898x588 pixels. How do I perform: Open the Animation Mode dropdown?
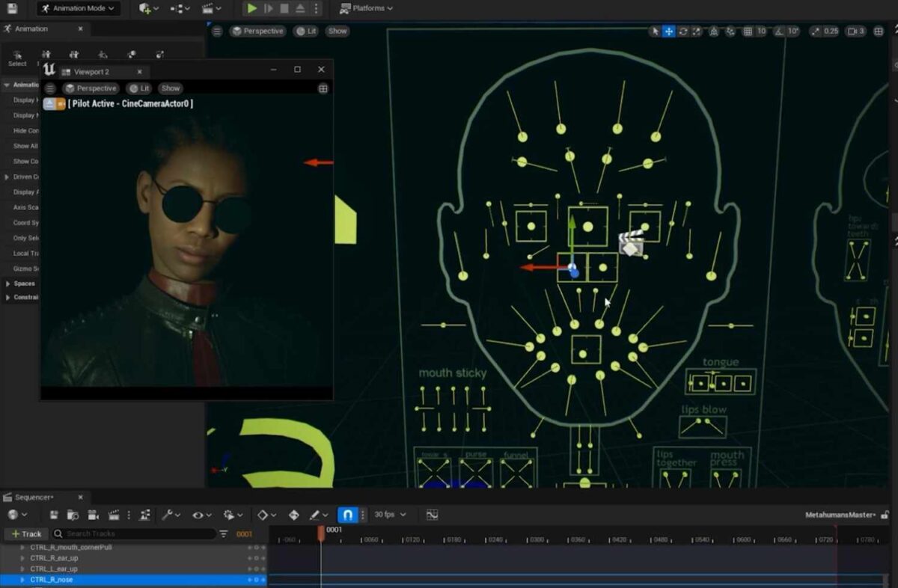point(77,8)
